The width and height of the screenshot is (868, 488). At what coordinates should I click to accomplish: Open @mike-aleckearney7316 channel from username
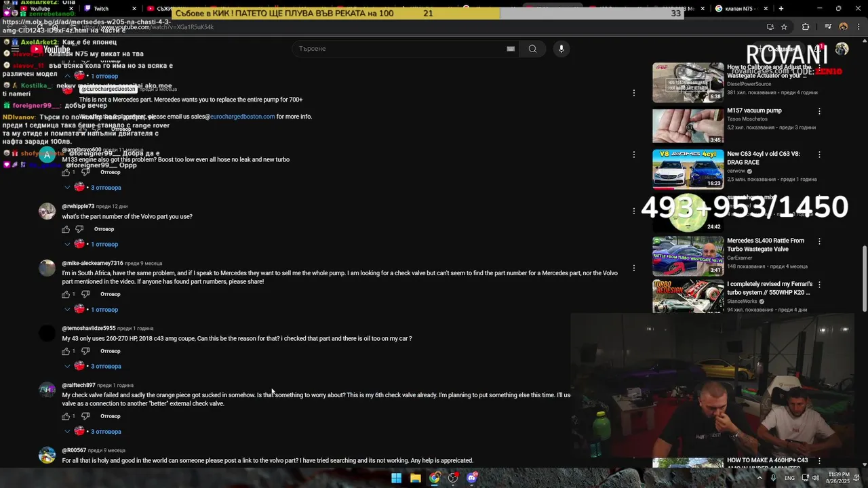click(93, 263)
